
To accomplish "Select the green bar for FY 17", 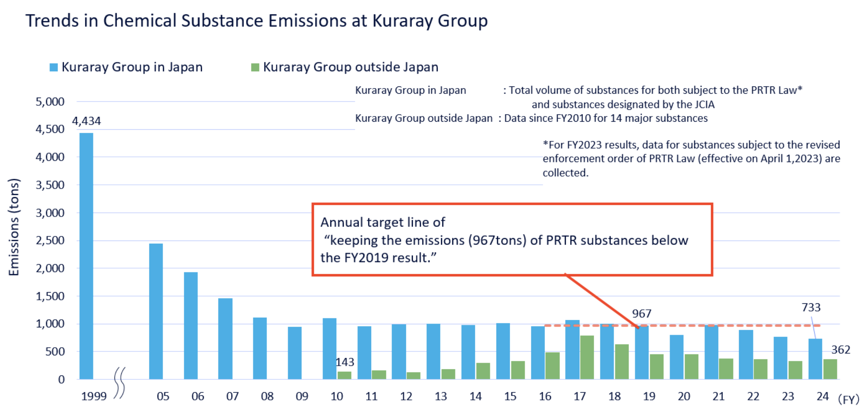I will tap(587, 357).
